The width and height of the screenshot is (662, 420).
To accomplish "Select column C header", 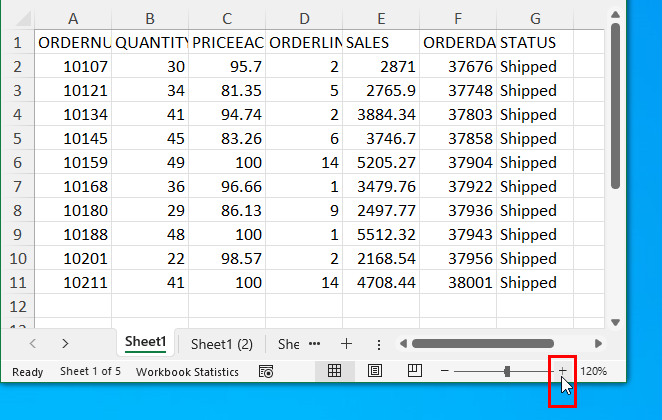I will (227, 19).
